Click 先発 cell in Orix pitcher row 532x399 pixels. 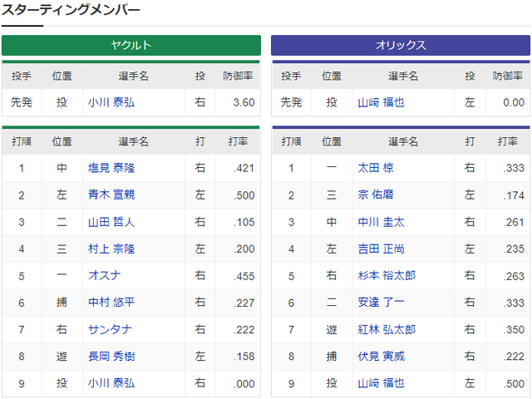coord(291,102)
